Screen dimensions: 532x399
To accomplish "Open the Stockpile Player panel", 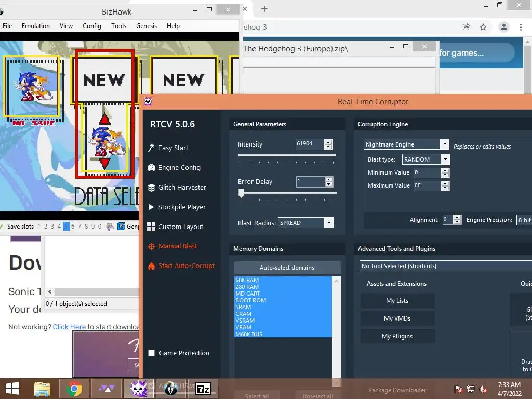I will [x=177, y=207].
